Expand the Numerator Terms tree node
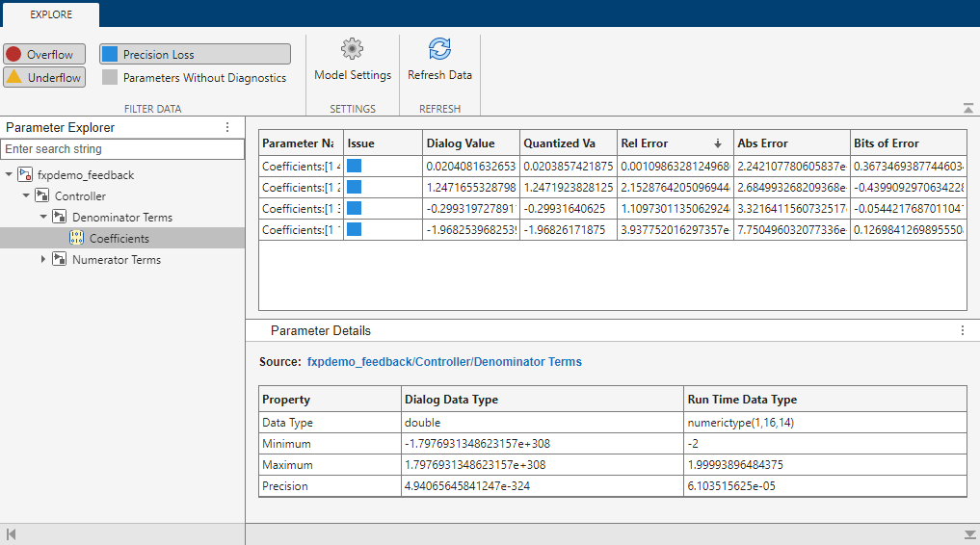The width and height of the screenshot is (980, 545). [x=43, y=260]
